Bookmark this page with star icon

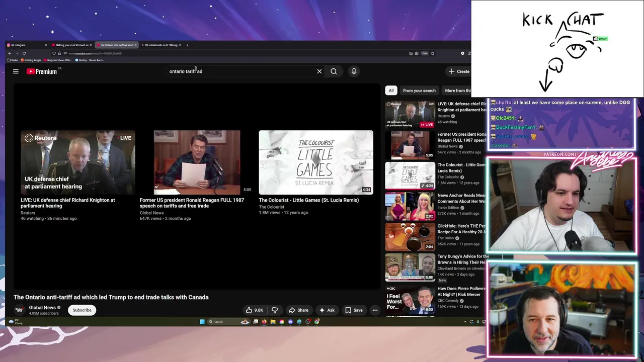(432, 53)
